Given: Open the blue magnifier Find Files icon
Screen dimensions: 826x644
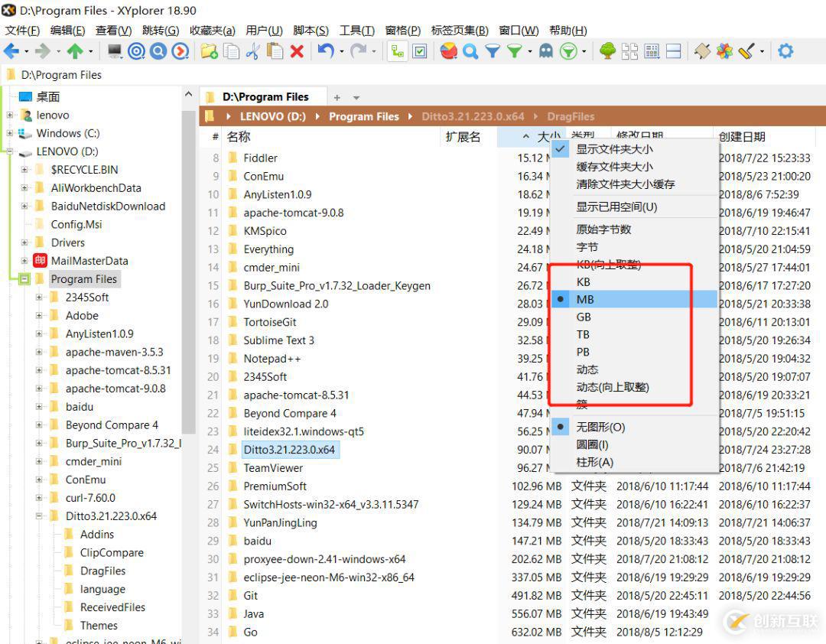Looking at the screenshot, I should pyautogui.click(x=470, y=50).
